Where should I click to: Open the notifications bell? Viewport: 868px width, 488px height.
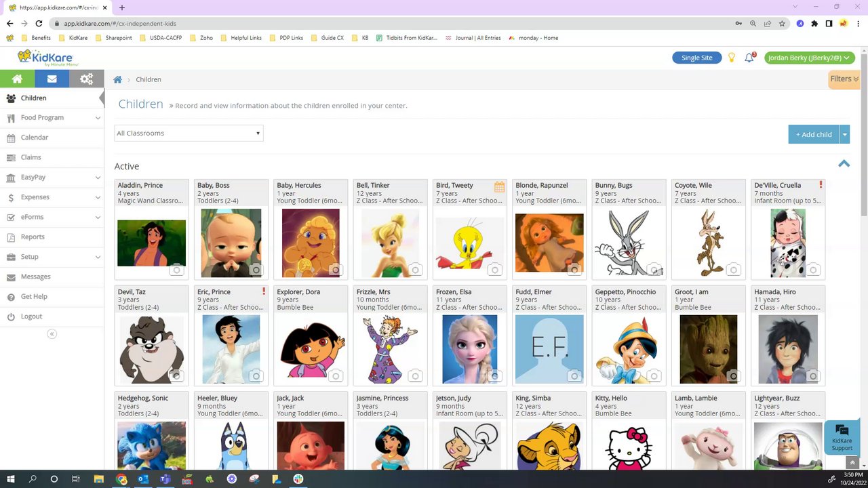[749, 58]
